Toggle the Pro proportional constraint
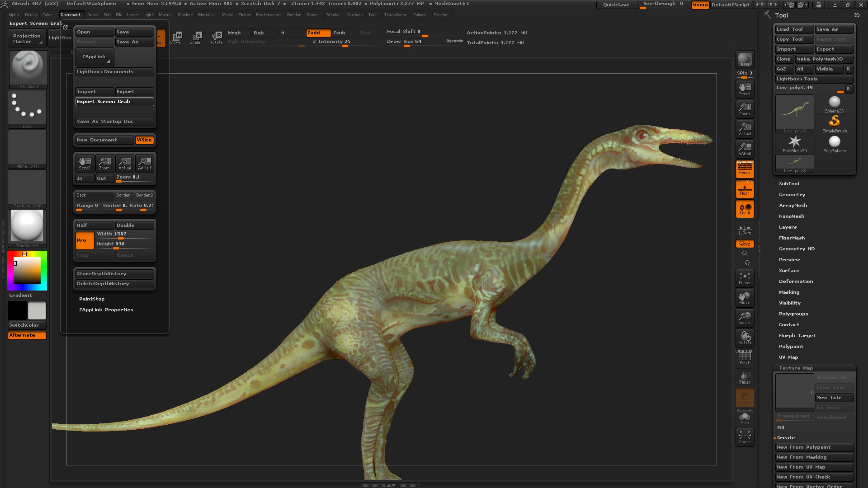The image size is (868, 488). 85,240
